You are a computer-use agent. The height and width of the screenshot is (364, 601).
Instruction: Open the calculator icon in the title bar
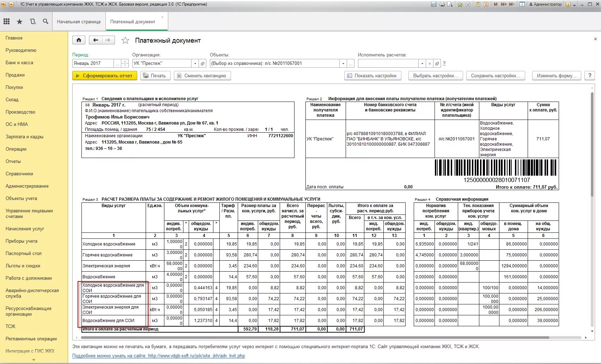coord(478,4)
